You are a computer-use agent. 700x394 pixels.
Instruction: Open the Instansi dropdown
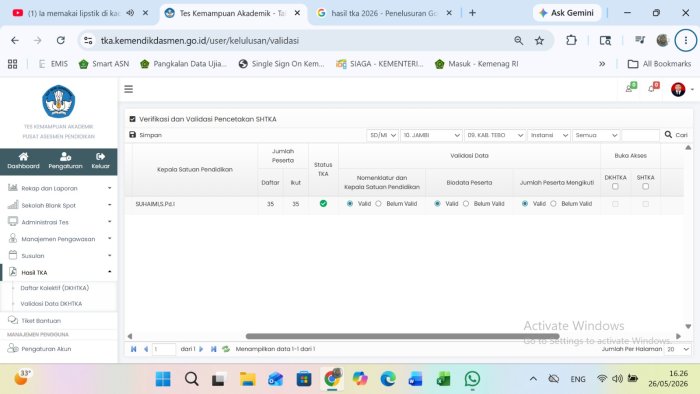[549, 135]
